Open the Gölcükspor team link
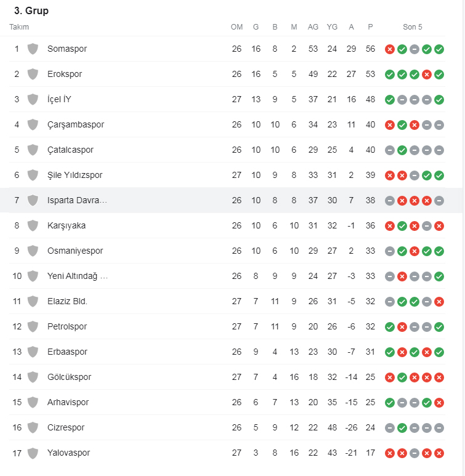The image size is (465, 476). coord(69,377)
